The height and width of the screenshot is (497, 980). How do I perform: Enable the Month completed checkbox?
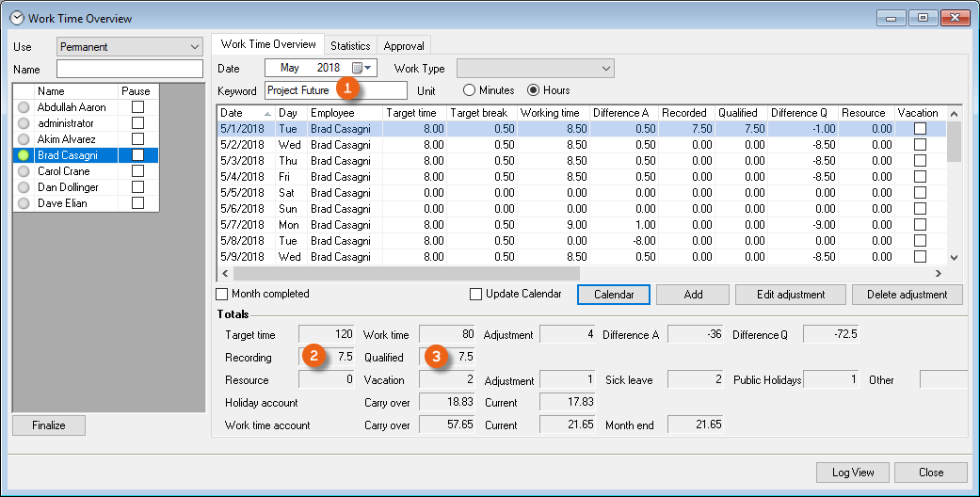tap(222, 294)
